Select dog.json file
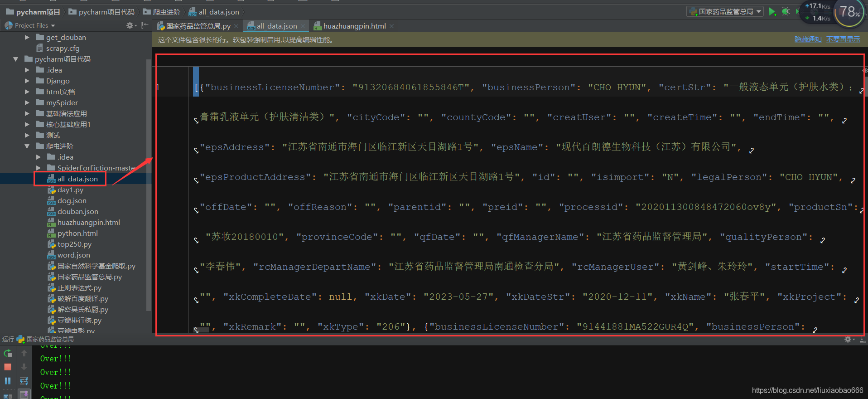Image resolution: width=868 pixels, height=399 pixels. tap(67, 200)
